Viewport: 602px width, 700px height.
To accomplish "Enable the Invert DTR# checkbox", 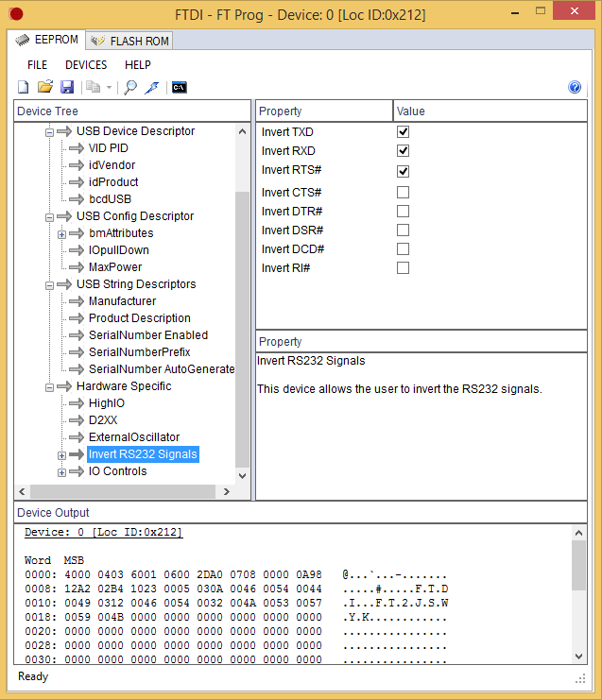I will (x=403, y=212).
